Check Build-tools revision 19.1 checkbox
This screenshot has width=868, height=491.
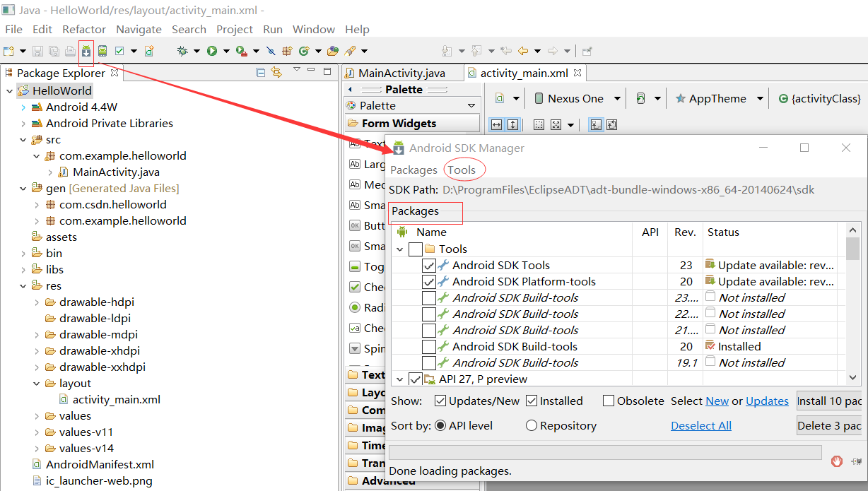[x=429, y=363]
